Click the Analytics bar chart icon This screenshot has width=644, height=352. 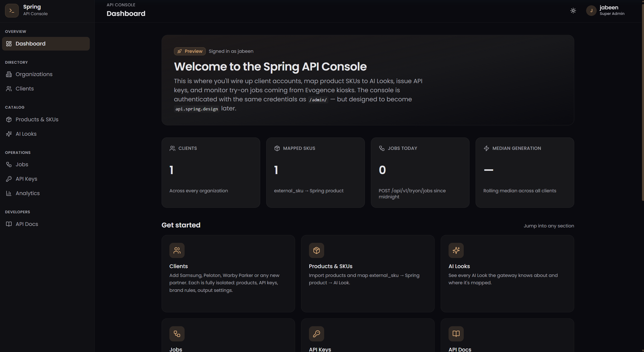pyautogui.click(x=9, y=193)
